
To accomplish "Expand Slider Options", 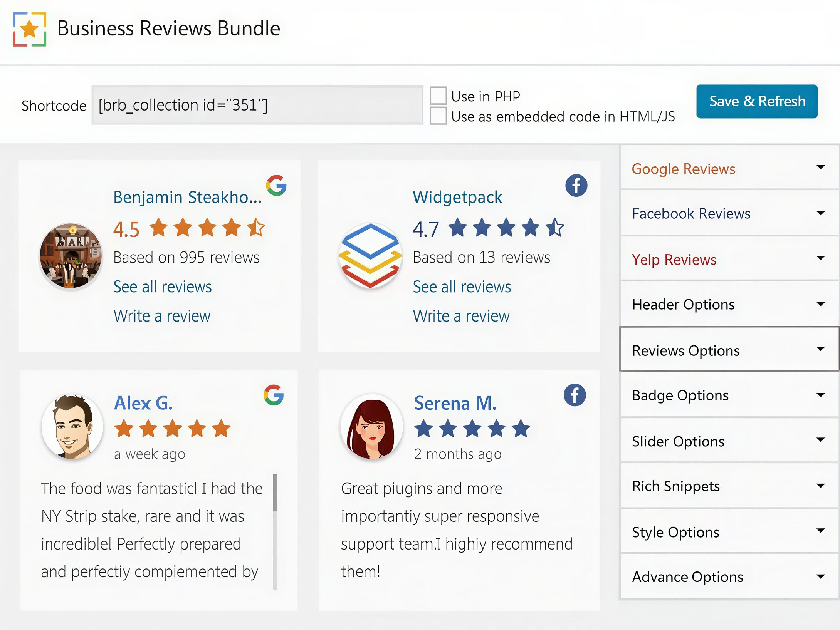I will (x=729, y=441).
